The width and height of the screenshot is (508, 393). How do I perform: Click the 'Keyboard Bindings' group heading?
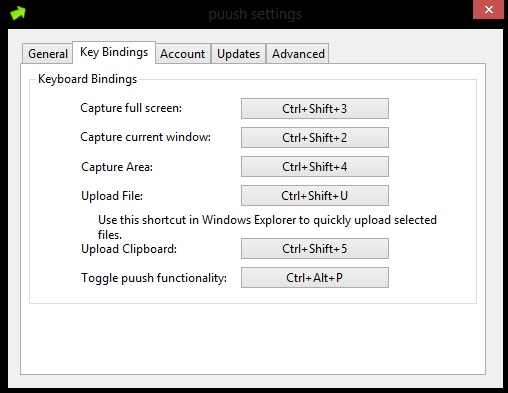pyautogui.click(x=87, y=79)
